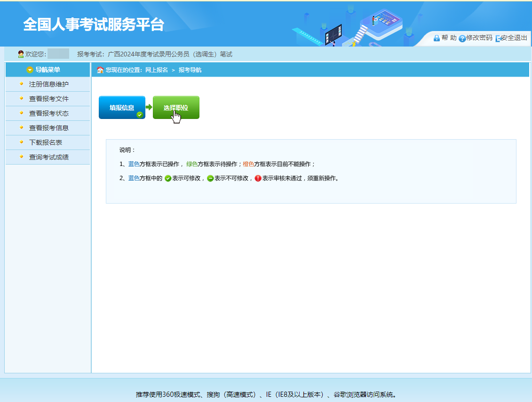Click the user avatar icon beside 欢迎您
The width and height of the screenshot is (532, 402).
tap(21, 54)
